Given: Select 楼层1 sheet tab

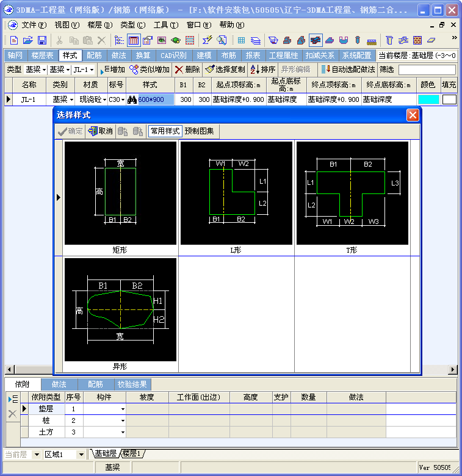Looking at the screenshot, I should coord(132,453).
